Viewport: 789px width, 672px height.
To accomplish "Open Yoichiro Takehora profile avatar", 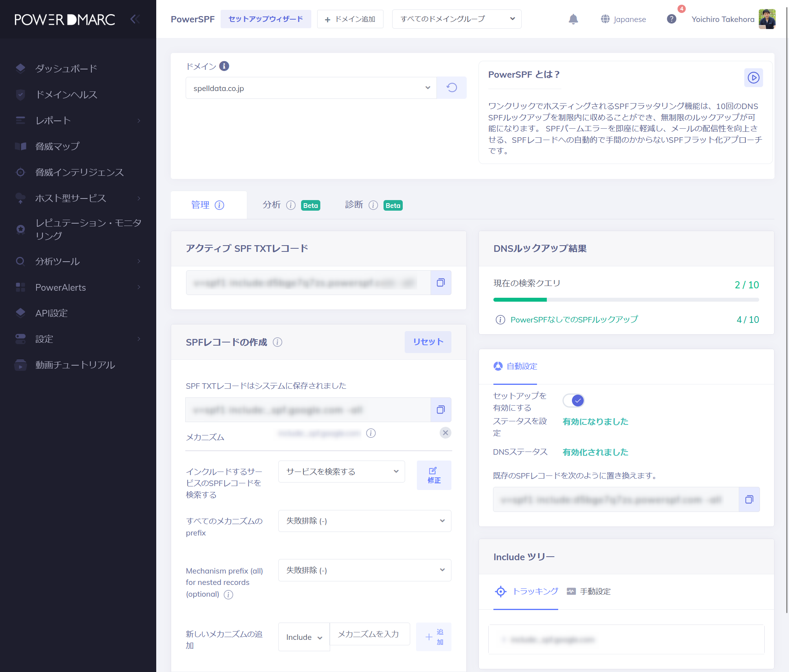I will tap(767, 19).
